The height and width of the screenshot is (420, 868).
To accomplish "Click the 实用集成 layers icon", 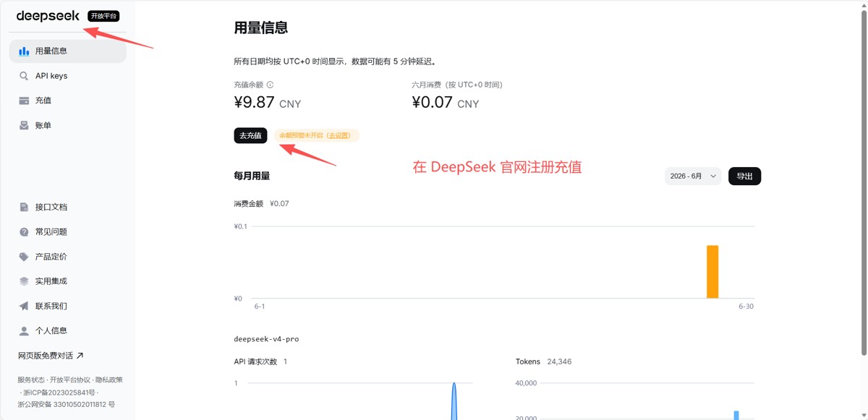I will click(x=24, y=281).
